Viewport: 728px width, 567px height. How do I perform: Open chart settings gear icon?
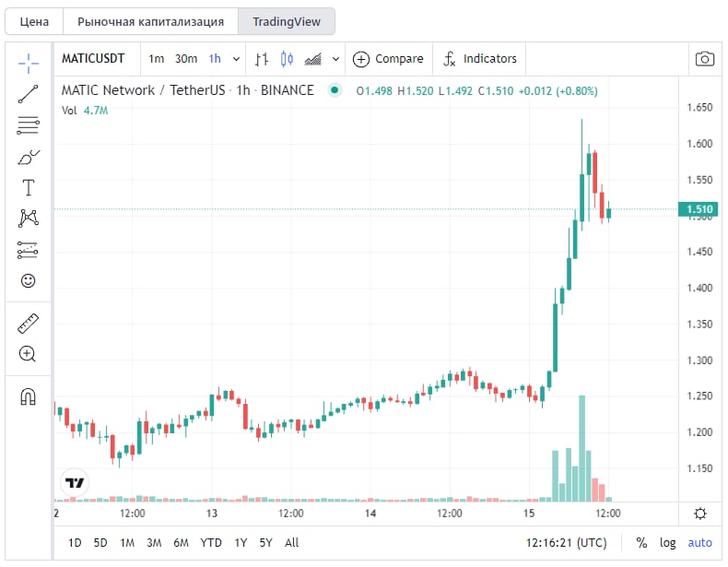click(x=700, y=514)
